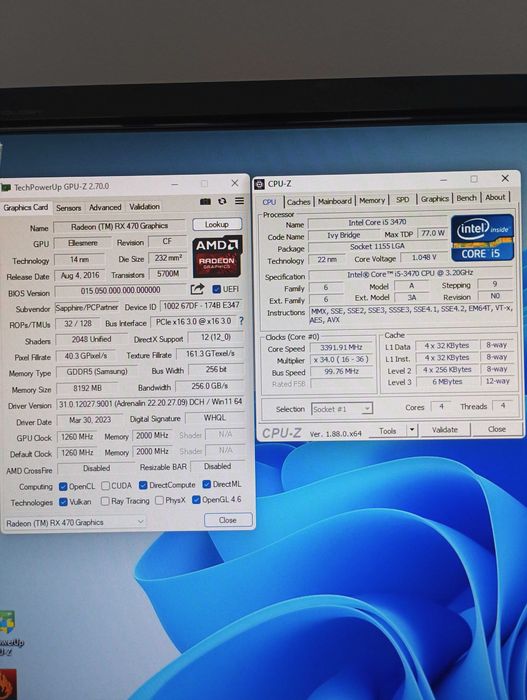Open the GPU-Z hamburger menu
The height and width of the screenshot is (700, 527).
[x=239, y=201]
